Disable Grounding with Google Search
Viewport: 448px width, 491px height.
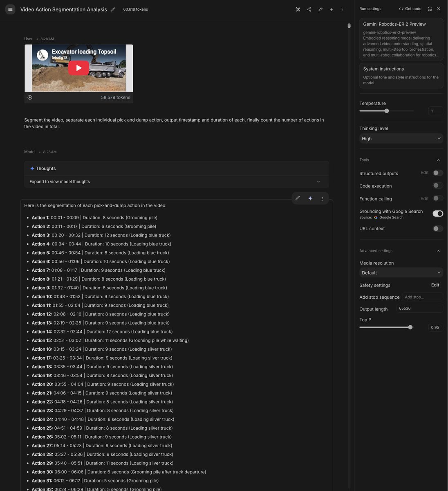[438, 214]
